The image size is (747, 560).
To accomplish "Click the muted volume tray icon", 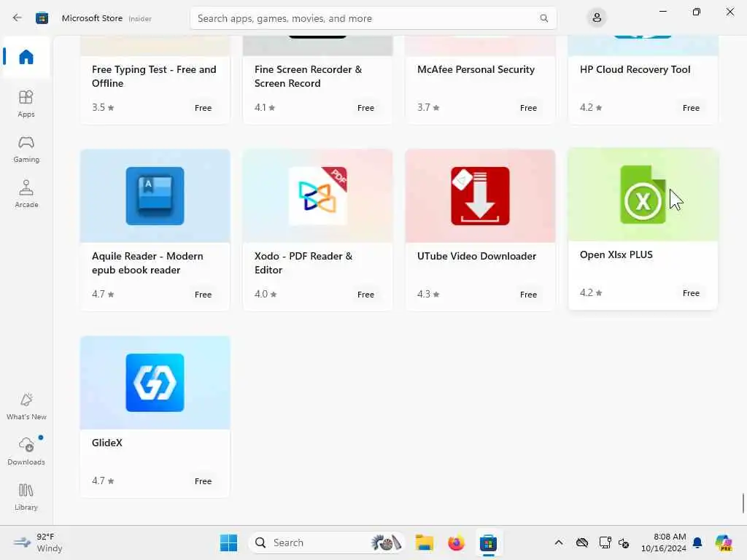I will point(624,542).
